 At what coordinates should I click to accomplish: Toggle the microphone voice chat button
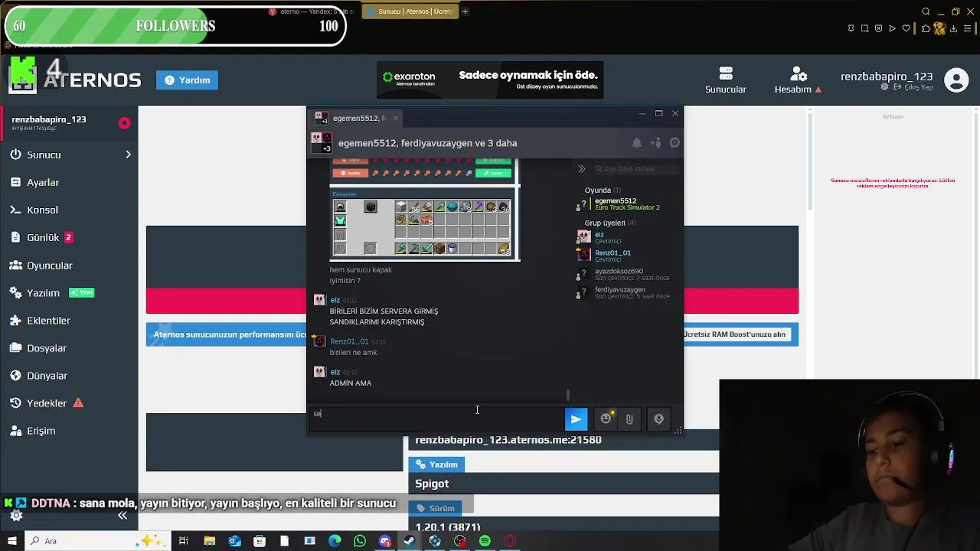pos(658,419)
